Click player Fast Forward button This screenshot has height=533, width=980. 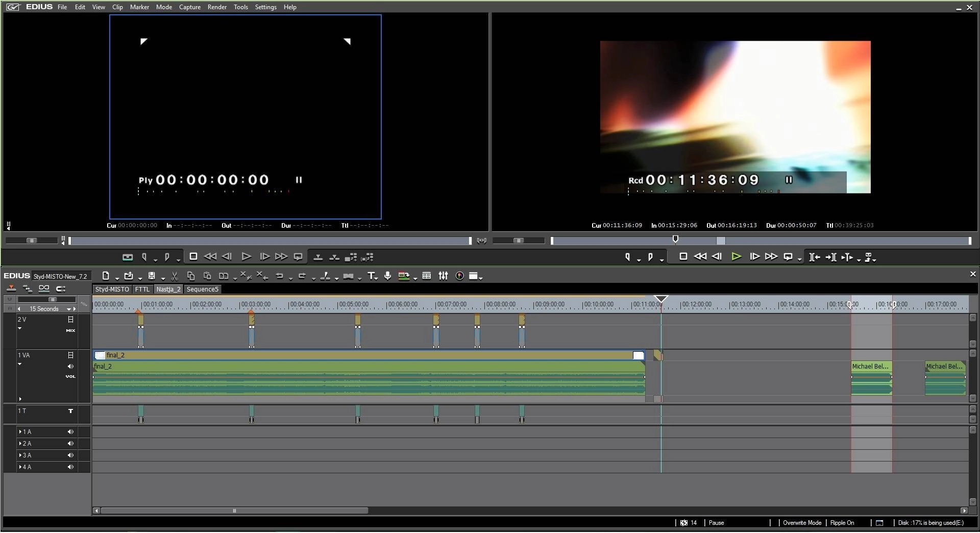(281, 256)
